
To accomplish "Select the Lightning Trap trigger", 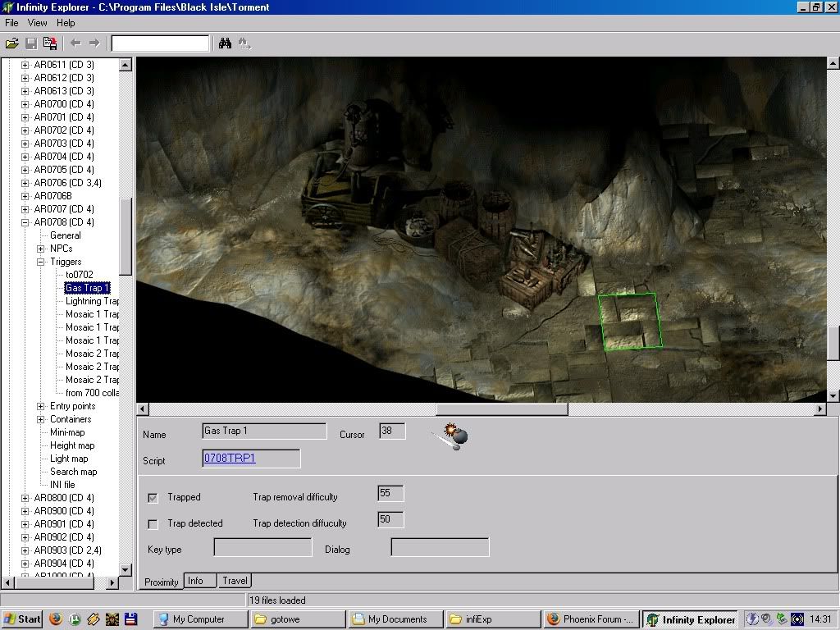I will [x=92, y=301].
